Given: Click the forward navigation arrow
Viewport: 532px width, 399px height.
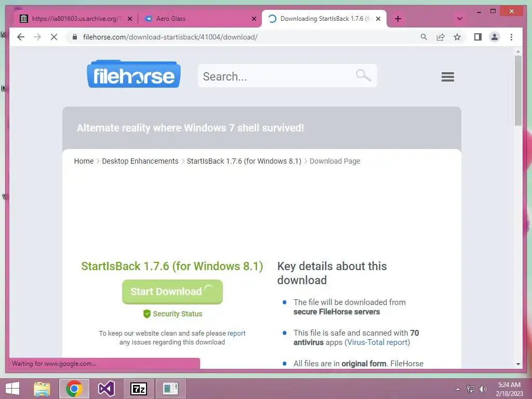Looking at the screenshot, I should 37,37.
